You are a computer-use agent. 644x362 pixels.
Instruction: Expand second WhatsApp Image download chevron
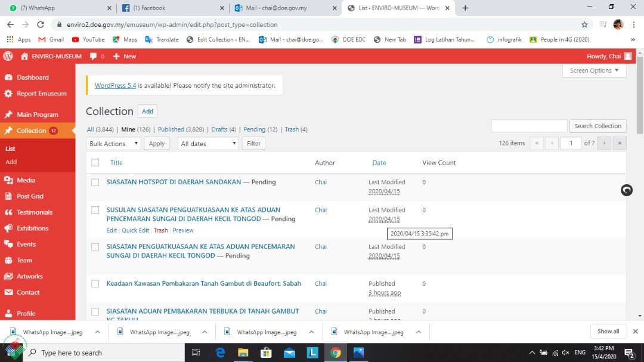pos(205,332)
